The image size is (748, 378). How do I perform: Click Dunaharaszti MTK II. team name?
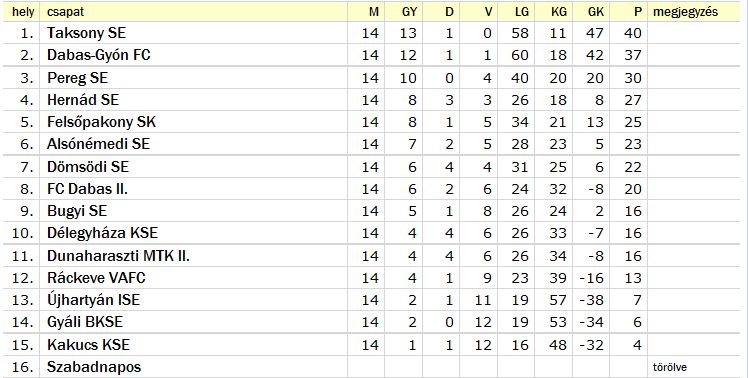pos(118,255)
